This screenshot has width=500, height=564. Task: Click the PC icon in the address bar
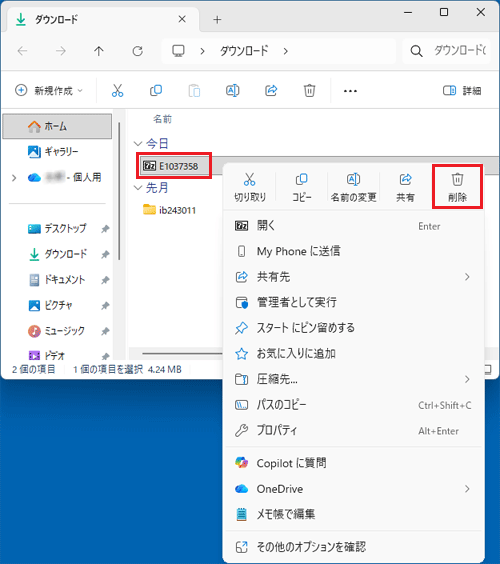178,51
